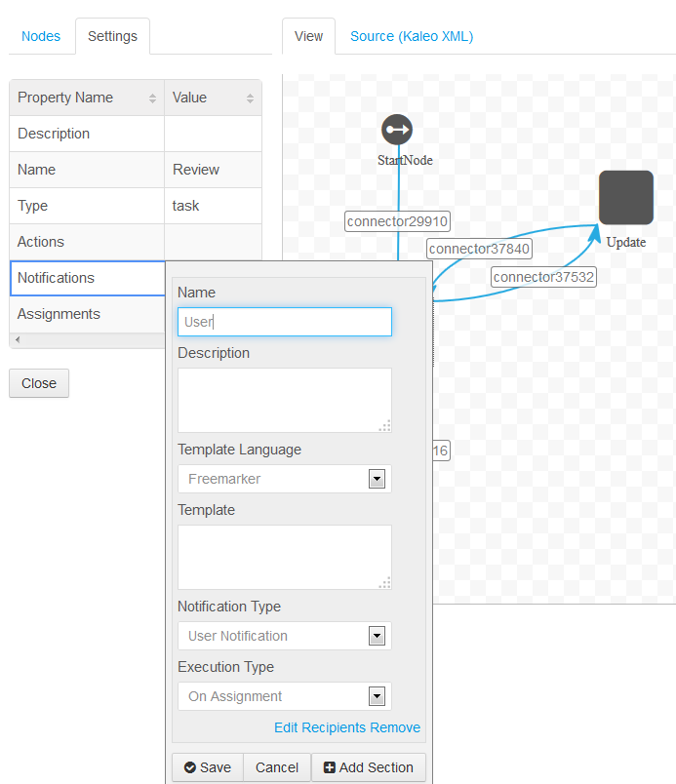The width and height of the screenshot is (676, 784).
Task: Click into the Description textarea in notification form
Action: [285, 400]
